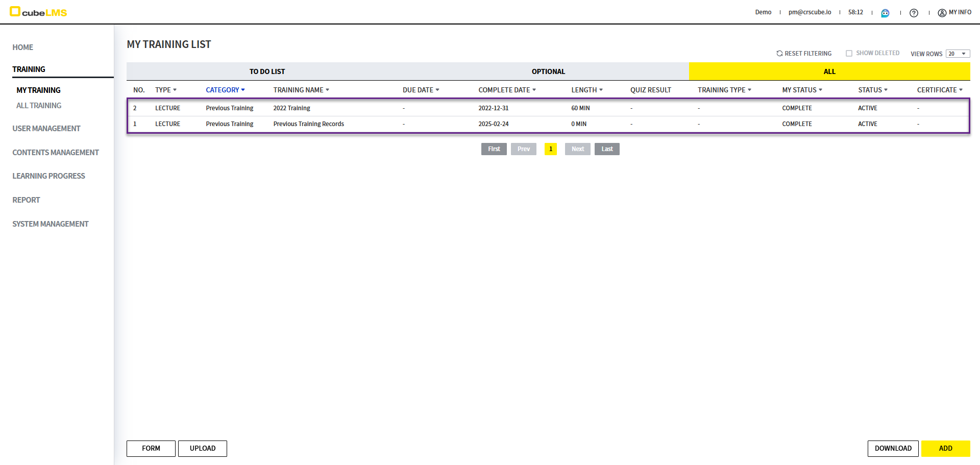Expand the Category column filter

[243, 90]
